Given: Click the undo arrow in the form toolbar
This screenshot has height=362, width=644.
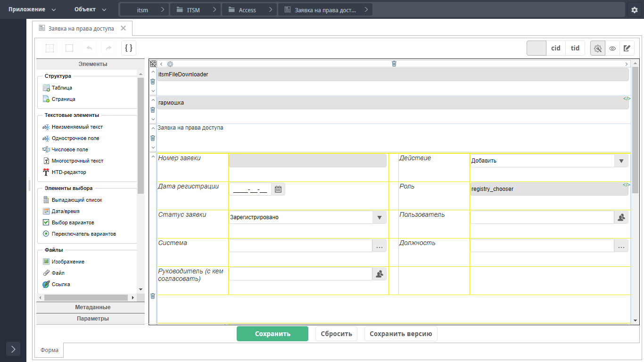Looking at the screenshot, I should [x=89, y=48].
